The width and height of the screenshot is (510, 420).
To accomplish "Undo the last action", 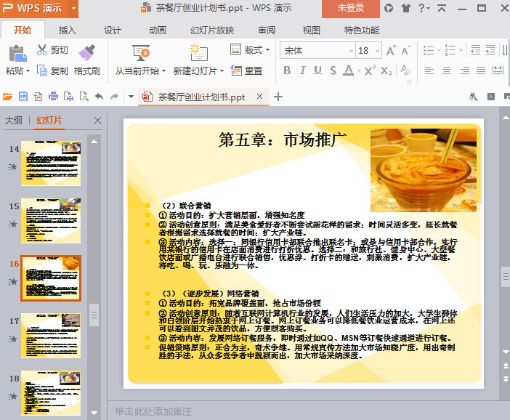I will tap(100, 97).
